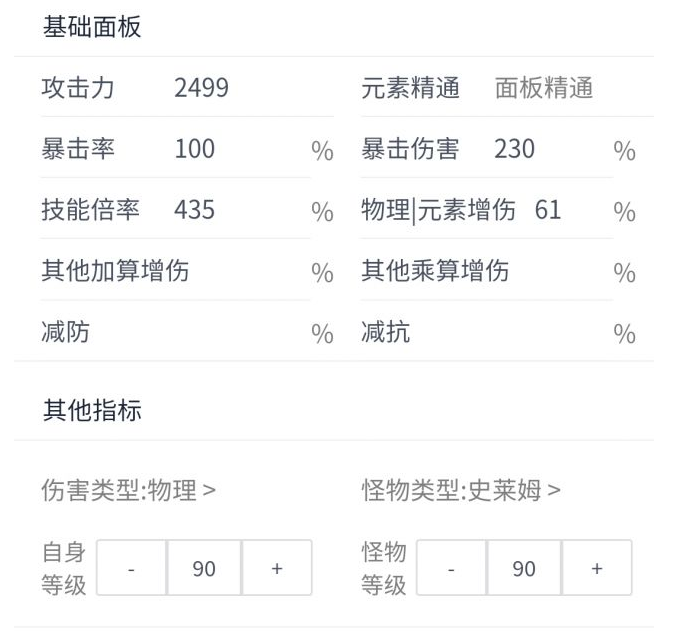This screenshot has width=698, height=641.
Task: Click the monster level value field showing 90
Action: click(x=524, y=568)
